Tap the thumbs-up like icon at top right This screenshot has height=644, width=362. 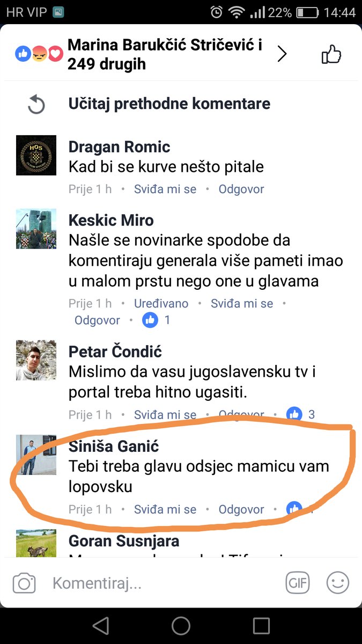click(331, 54)
